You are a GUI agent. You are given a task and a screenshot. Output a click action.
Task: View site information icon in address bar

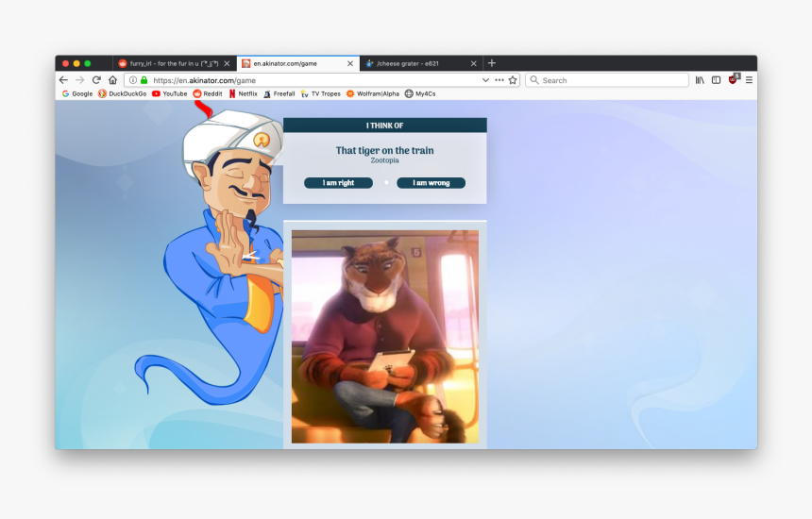pyautogui.click(x=133, y=80)
